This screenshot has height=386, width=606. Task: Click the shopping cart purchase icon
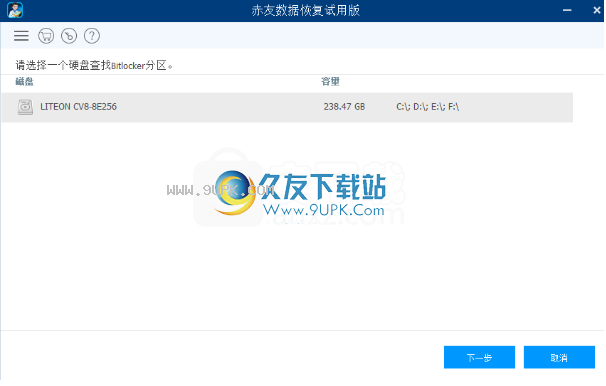(x=46, y=36)
